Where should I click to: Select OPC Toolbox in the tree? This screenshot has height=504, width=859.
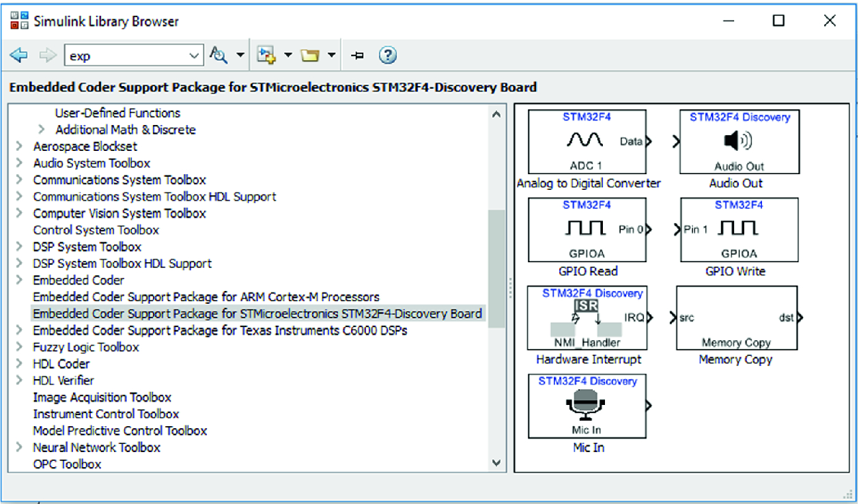pos(68,464)
